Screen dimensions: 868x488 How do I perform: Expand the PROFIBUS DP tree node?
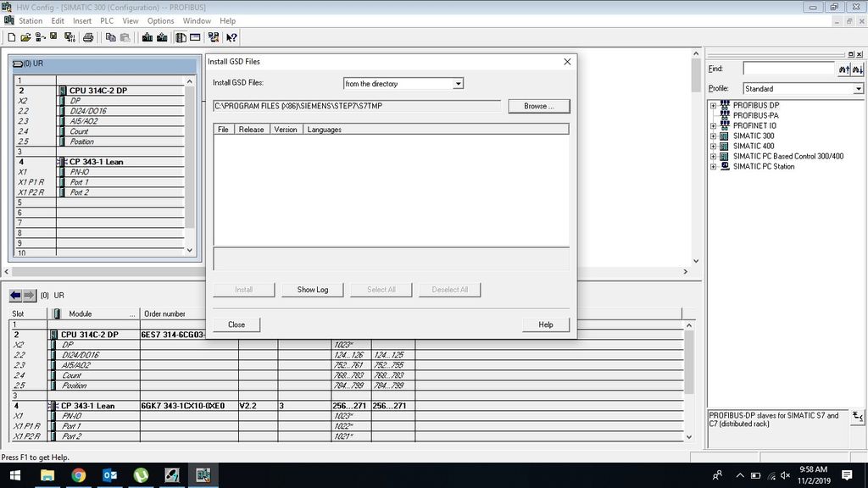click(713, 105)
